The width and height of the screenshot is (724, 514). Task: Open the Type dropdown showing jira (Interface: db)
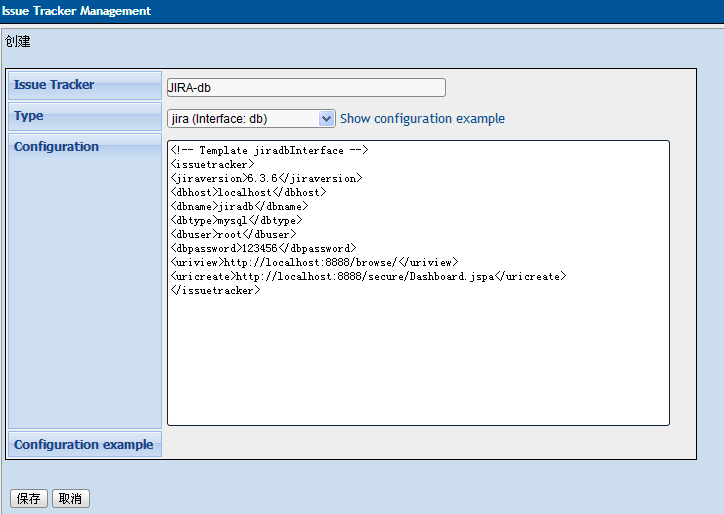click(x=251, y=119)
